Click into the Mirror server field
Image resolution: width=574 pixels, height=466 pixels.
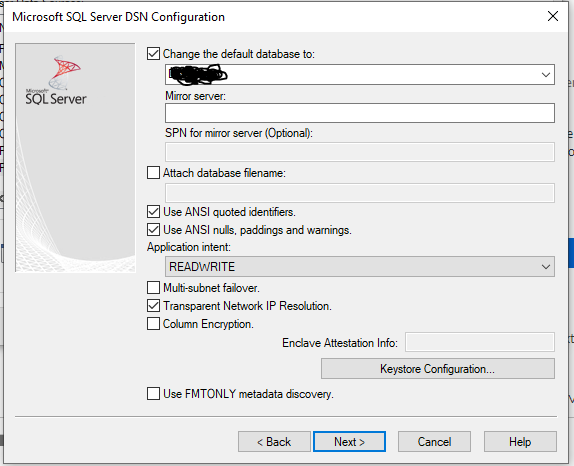coord(359,113)
